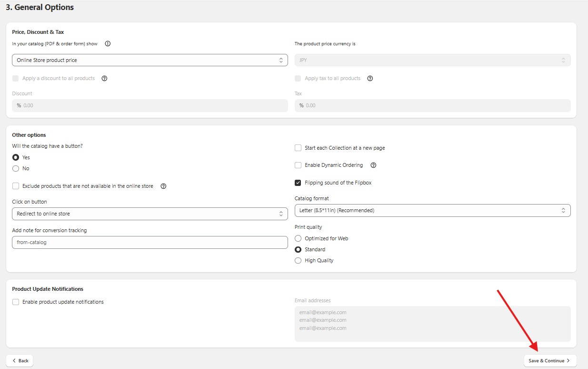Click Save & Continue button

549,360
